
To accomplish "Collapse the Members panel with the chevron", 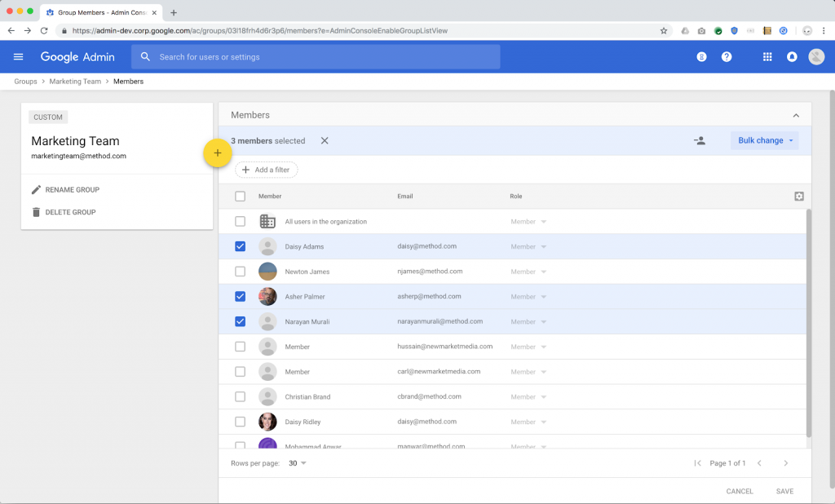I will point(796,116).
